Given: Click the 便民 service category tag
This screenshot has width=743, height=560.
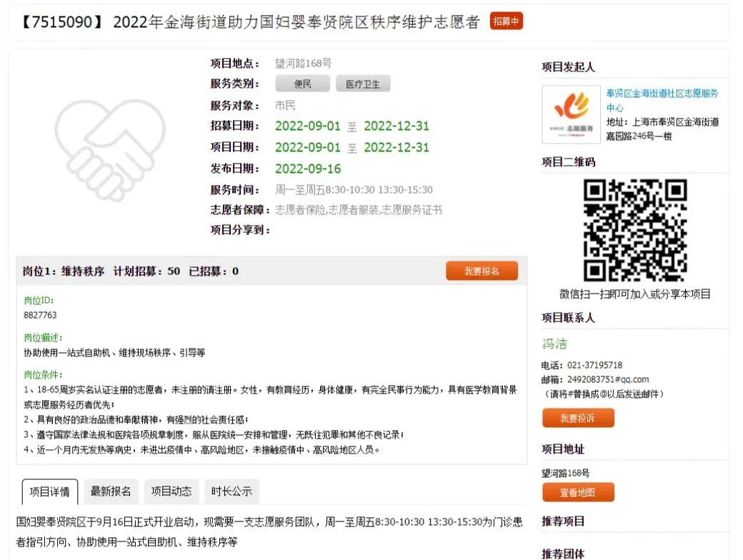Looking at the screenshot, I should point(302,84).
